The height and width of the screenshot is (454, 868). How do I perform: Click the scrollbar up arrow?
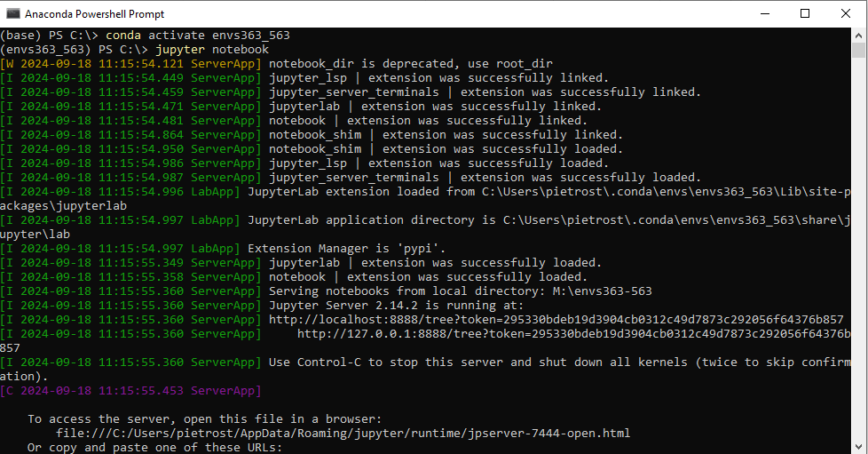click(x=859, y=35)
